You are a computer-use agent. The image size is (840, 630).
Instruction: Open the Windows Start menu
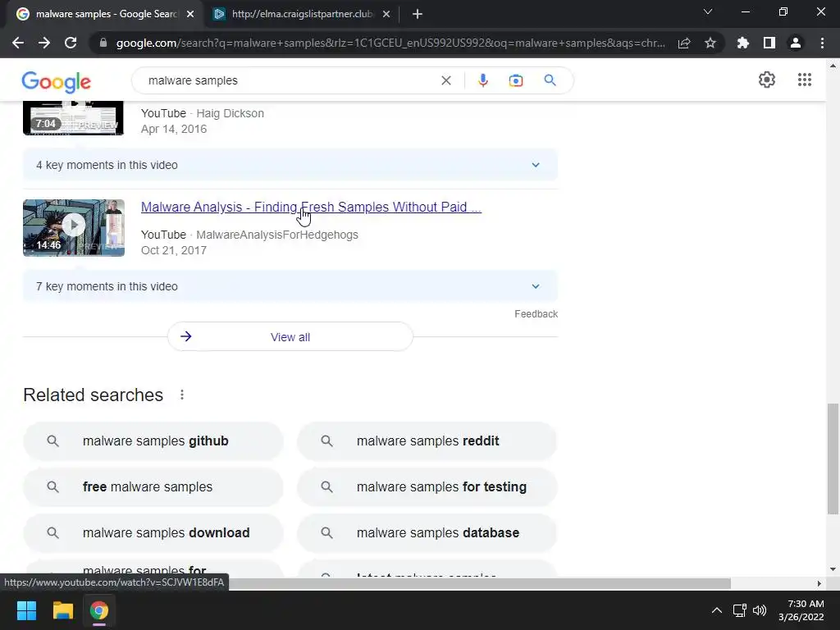click(x=26, y=610)
